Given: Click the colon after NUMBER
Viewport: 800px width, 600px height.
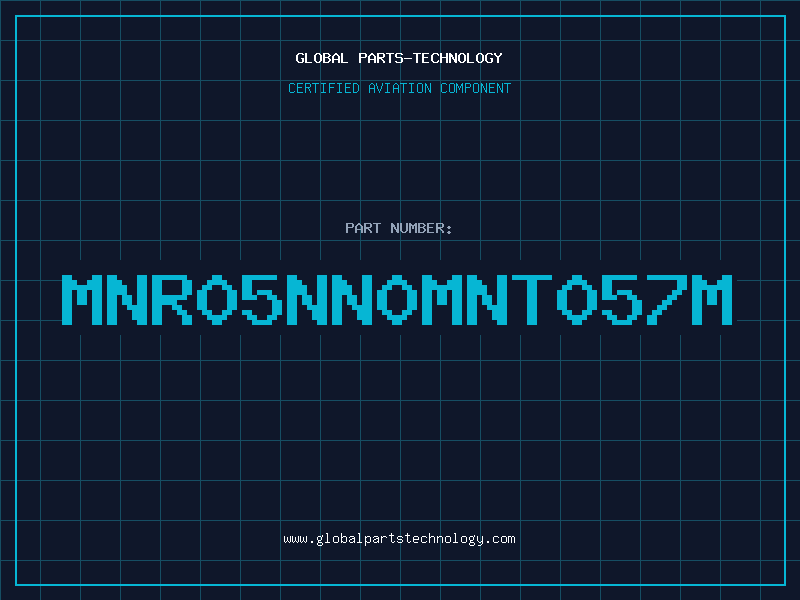Looking at the screenshot, I should coord(449,229).
